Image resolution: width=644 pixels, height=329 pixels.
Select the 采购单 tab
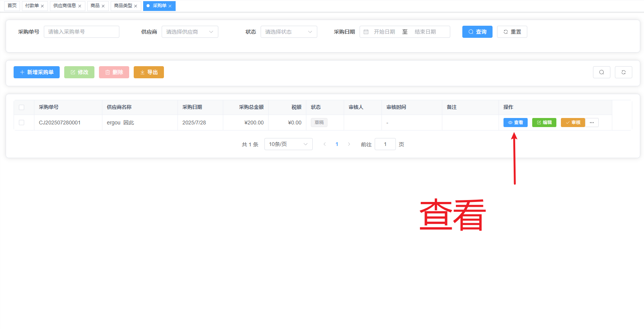pyautogui.click(x=159, y=6)
